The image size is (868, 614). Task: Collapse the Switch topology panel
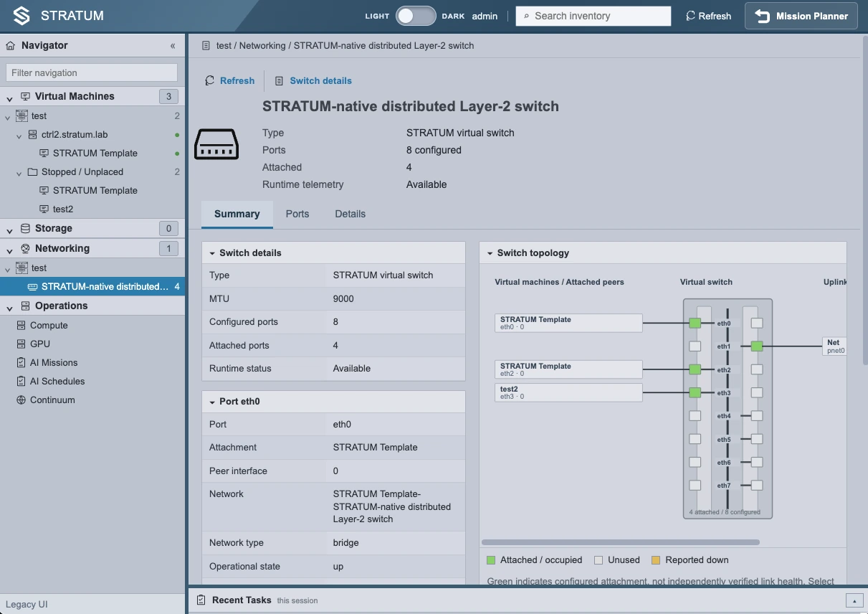click(x=490, y=253)
